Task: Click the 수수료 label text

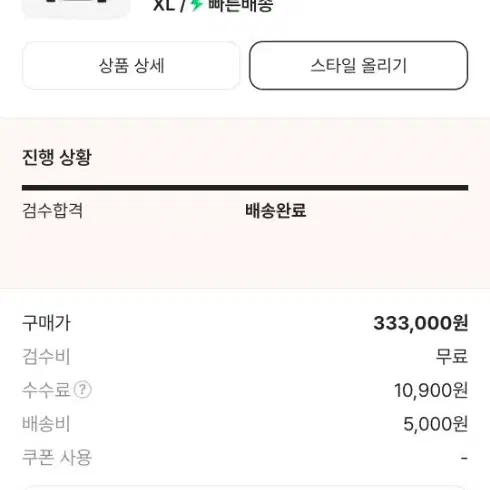Action: tap(46, 390)
